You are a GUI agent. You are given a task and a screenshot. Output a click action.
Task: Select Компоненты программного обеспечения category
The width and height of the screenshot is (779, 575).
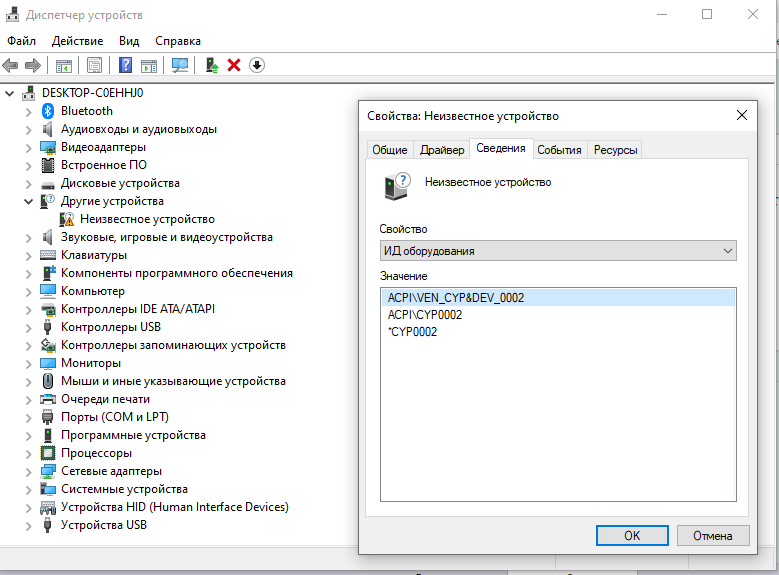click(176, 273)
